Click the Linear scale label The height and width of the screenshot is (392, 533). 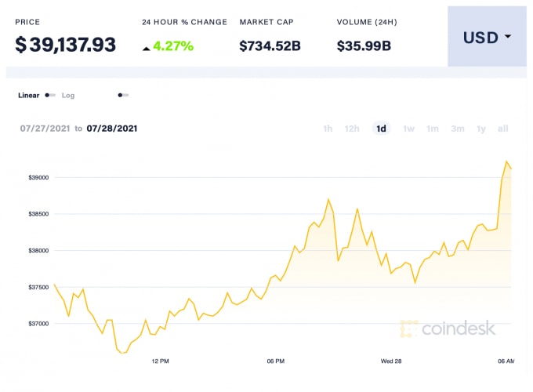coord(28,95)
